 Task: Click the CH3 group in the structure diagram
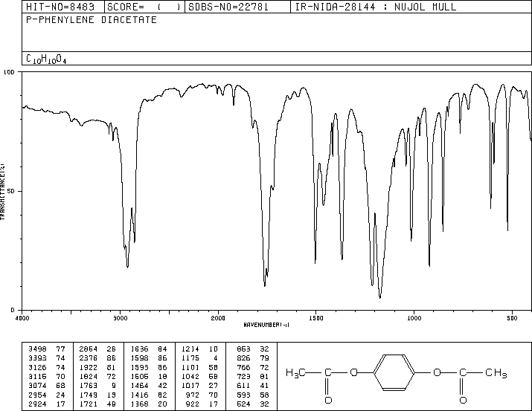(496, 373)
